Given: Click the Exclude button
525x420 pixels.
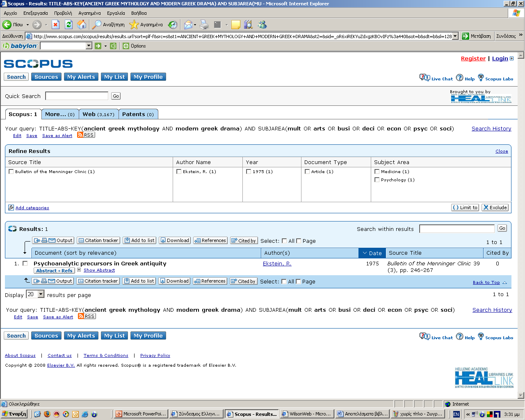Looking at the screenshot, I should [x=495, y=208].
